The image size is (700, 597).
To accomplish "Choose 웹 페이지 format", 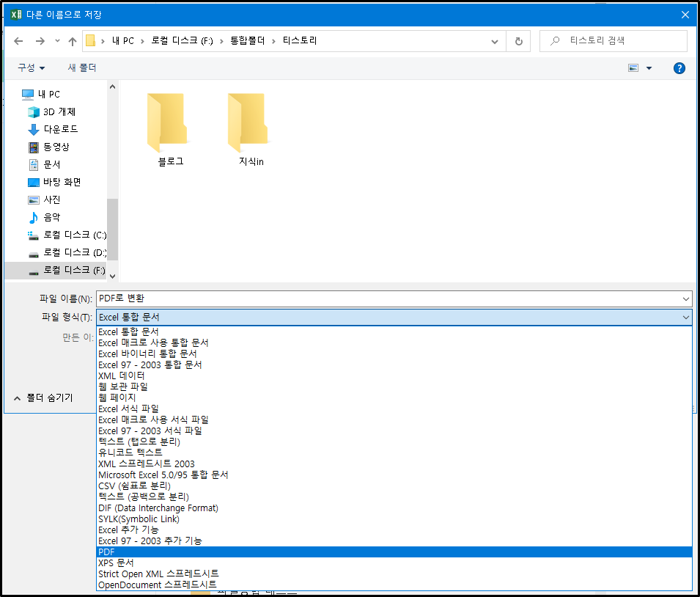I will coord(394,398).
